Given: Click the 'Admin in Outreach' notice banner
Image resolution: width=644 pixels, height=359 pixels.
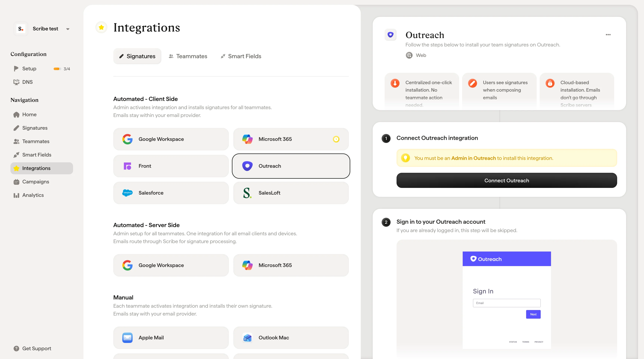Looking at the screenshot, I should point(506,158).
